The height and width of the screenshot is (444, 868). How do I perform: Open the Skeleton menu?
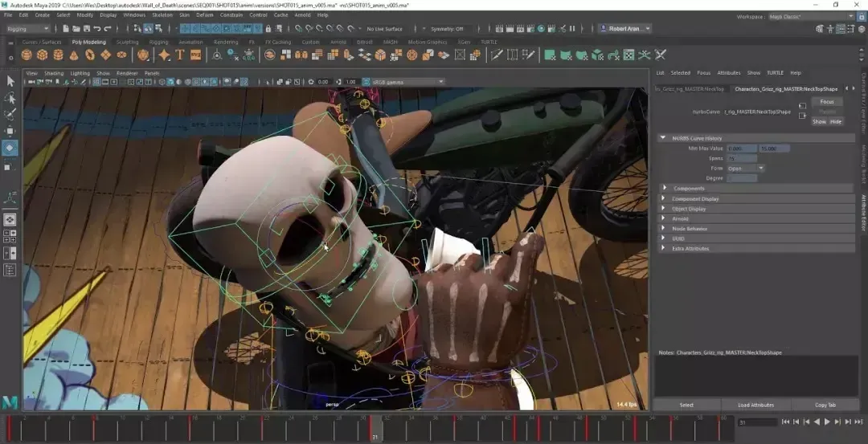click(x=162, y=15)
